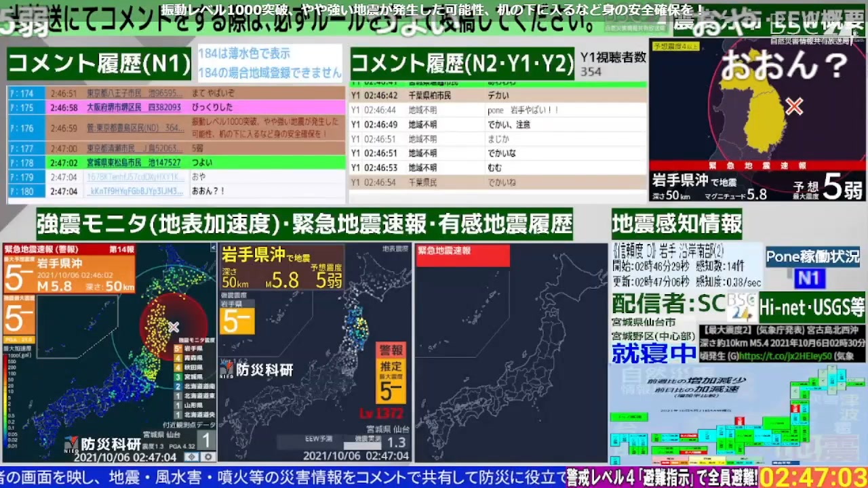Select the コメント履歴(N2·Y1·Y2) header tab
Viewport: 868px width, 488px height.
pos(462,64)
